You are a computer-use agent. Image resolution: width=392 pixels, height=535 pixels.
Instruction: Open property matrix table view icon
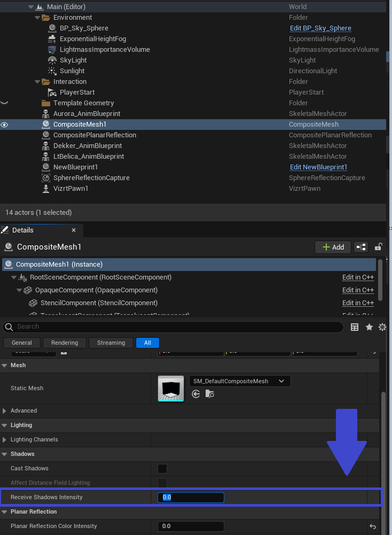click(355, 327)
